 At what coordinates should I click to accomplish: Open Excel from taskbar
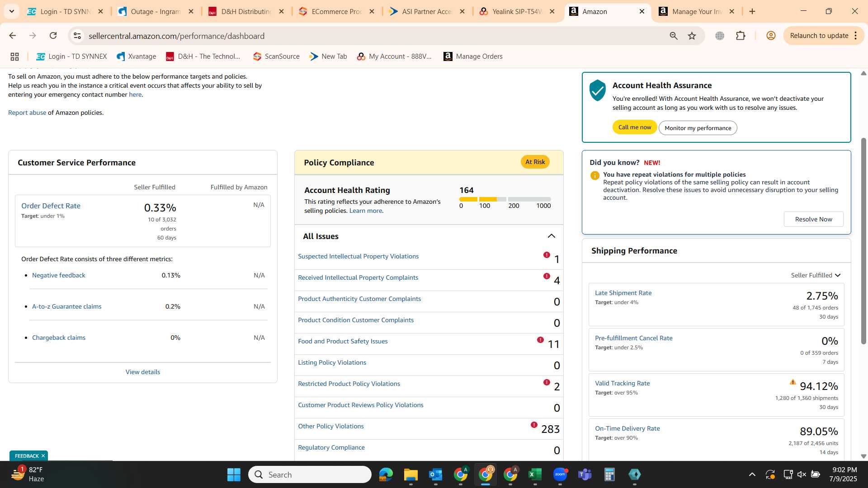point(535,474)
